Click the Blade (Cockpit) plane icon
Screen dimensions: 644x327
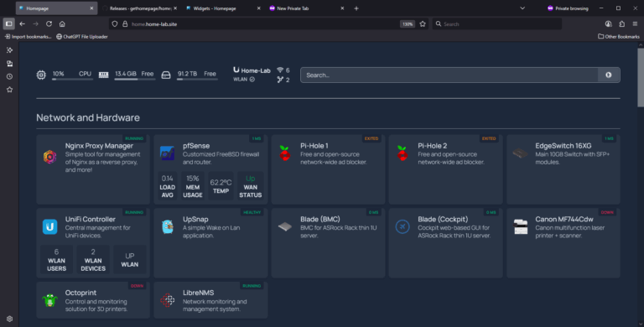(402, 226)
